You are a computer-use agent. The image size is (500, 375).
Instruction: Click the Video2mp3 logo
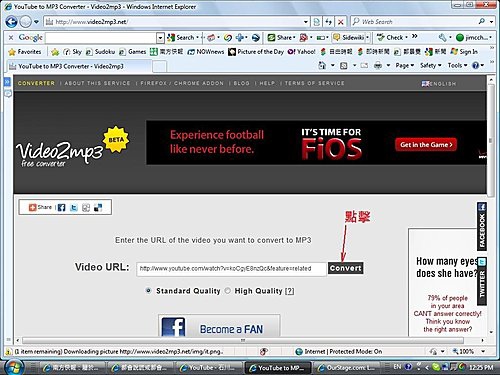tap(60, 153)
